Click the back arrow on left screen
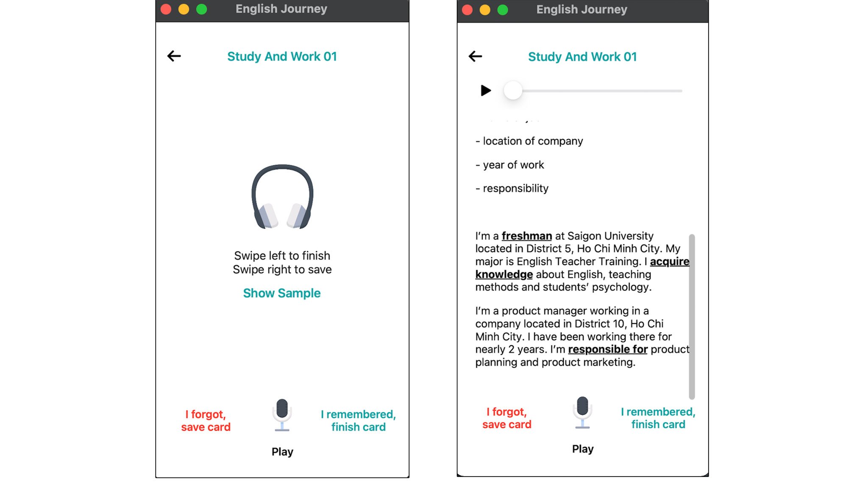Image resolution: width=868 pixels, height=488 pixels. pyautogui.click(x=172, y=56)
